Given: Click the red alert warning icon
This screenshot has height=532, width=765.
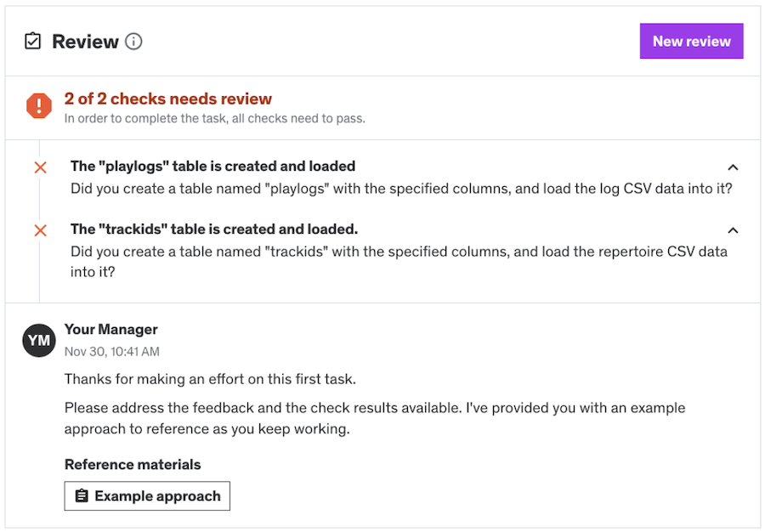Looking at the screenshot, I should point(39,106).
